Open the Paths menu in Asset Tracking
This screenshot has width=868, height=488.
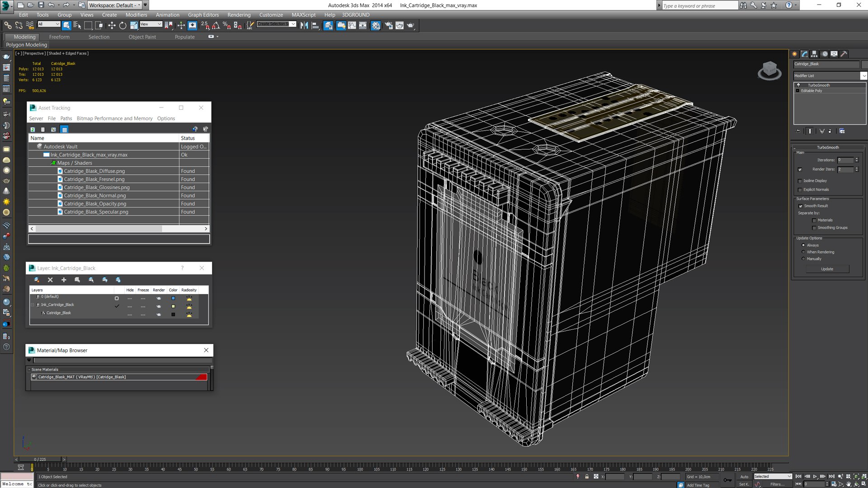pos(66,118)
